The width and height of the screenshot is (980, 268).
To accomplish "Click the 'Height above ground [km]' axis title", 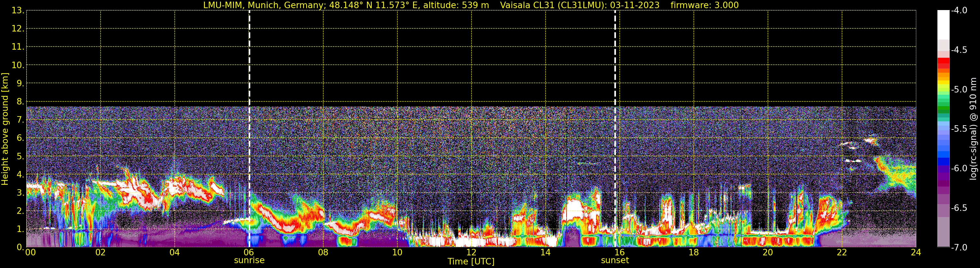I will pyautogui.click(x=5, y=129).
